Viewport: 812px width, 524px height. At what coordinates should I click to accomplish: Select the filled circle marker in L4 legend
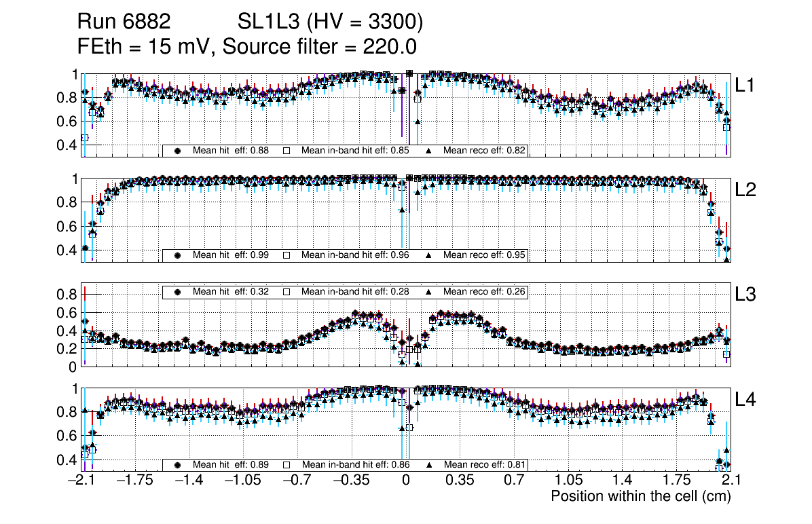pos(178,465)
